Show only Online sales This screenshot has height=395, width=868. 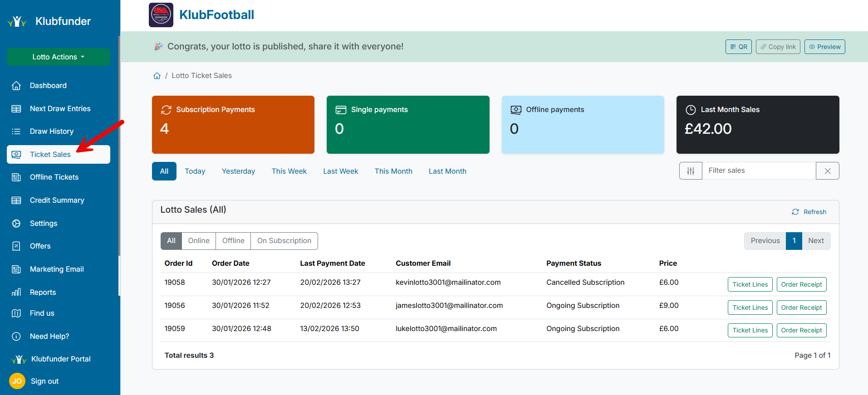[199, 241]
